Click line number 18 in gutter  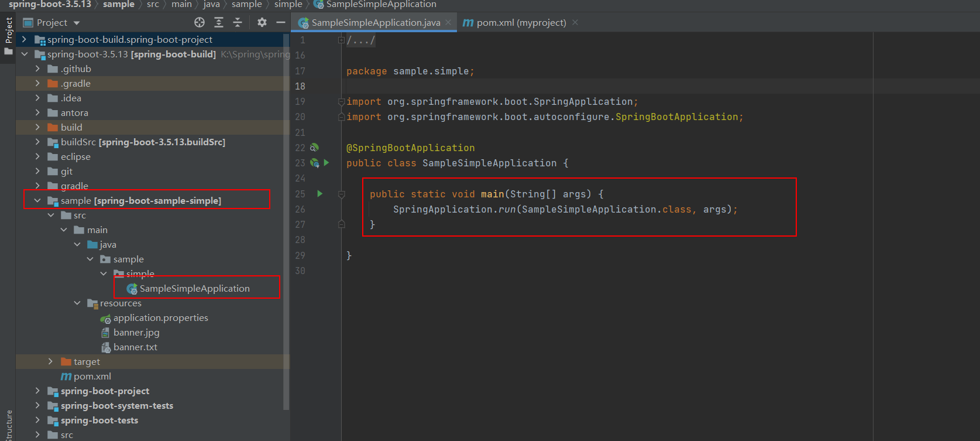(x=300, y=86)
